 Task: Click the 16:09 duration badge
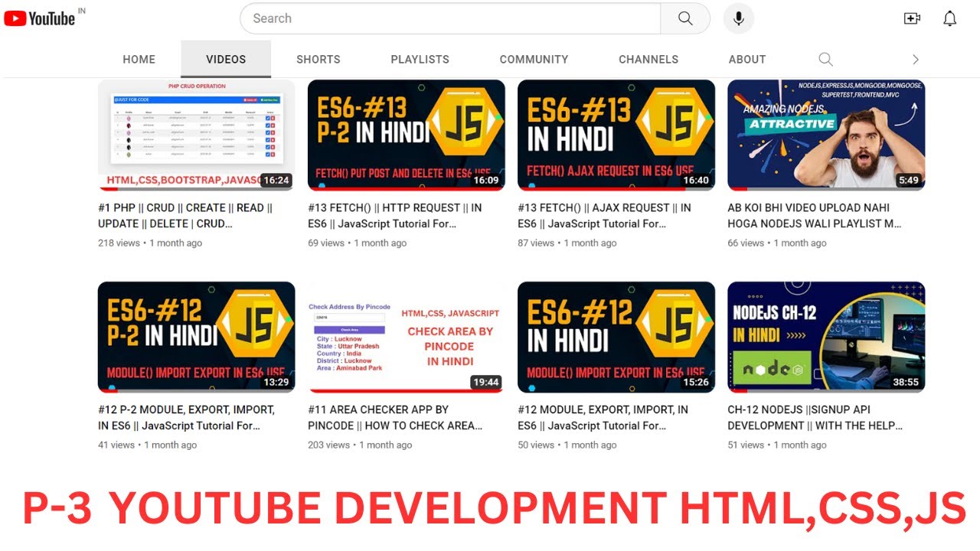(485, 181)
